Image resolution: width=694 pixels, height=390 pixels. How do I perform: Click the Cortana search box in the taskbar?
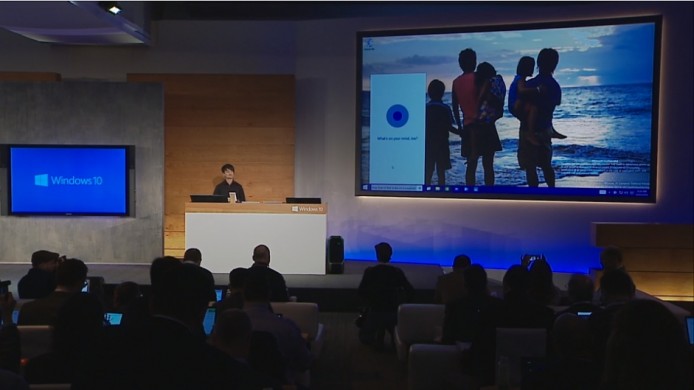click(396, 188)
